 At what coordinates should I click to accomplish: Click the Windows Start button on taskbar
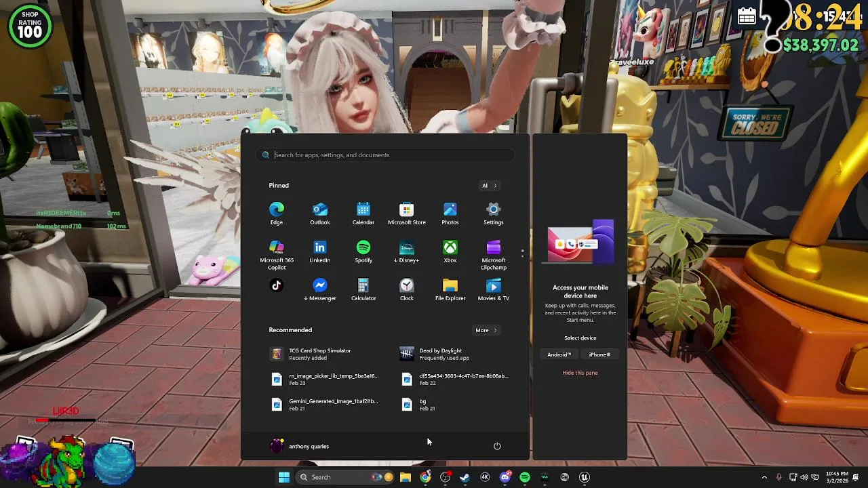(x=284, y=477)
